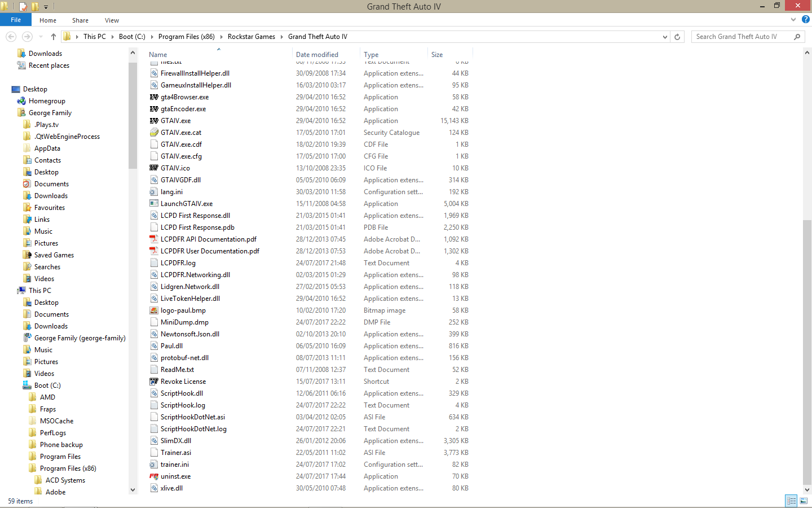This screenshot has width=812, height=508.
Task: Click the trainer.ini settings file icon
Action: point(153,465)
